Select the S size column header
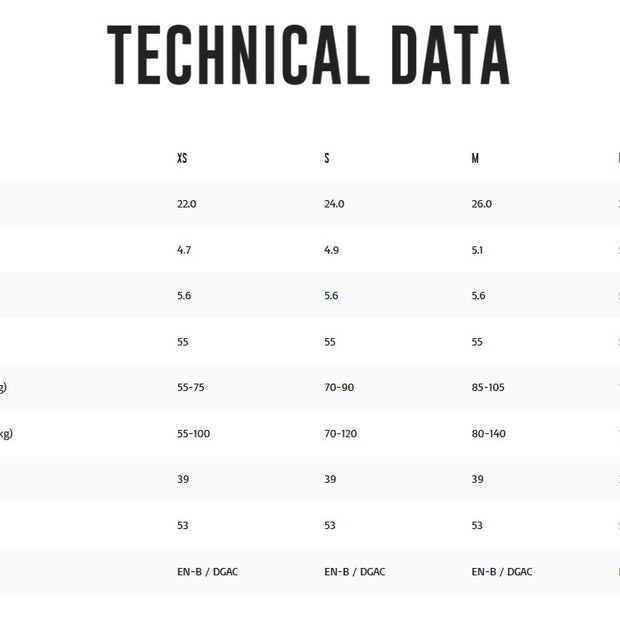620x620 pixels. tap(327, 158)
